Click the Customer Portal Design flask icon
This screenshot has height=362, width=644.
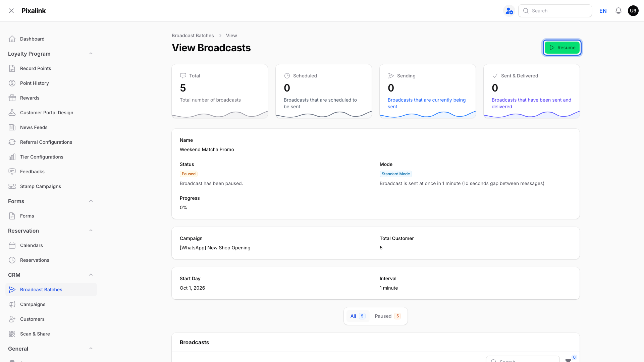click(x=12, y=113)
